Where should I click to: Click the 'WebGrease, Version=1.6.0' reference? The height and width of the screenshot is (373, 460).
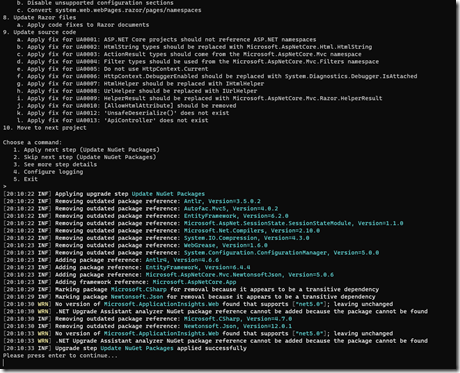(226, 245)
